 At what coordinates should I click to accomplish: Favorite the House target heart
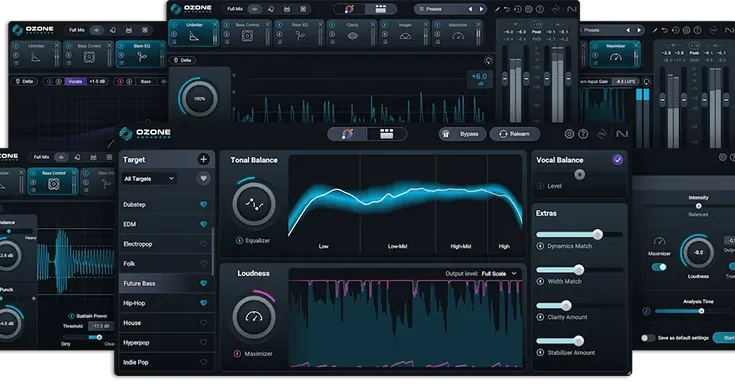(203, 323)
